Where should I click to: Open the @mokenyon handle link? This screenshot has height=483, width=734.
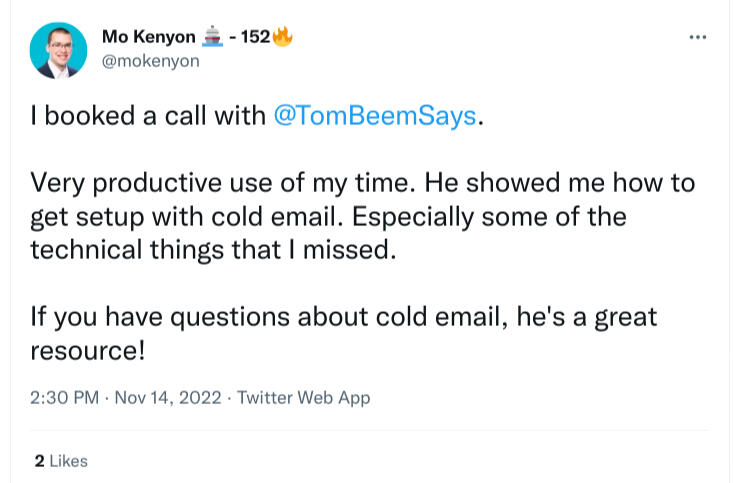(x=151, y=61)
